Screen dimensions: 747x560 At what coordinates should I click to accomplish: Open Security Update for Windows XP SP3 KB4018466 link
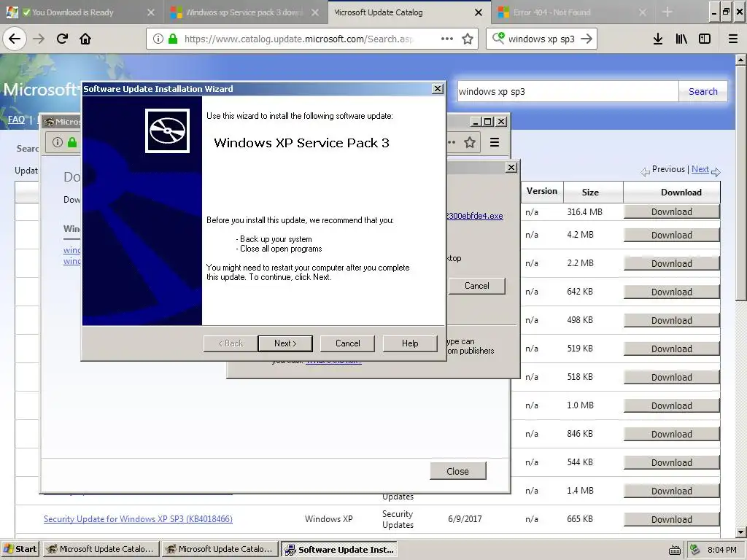click(138, 519)
